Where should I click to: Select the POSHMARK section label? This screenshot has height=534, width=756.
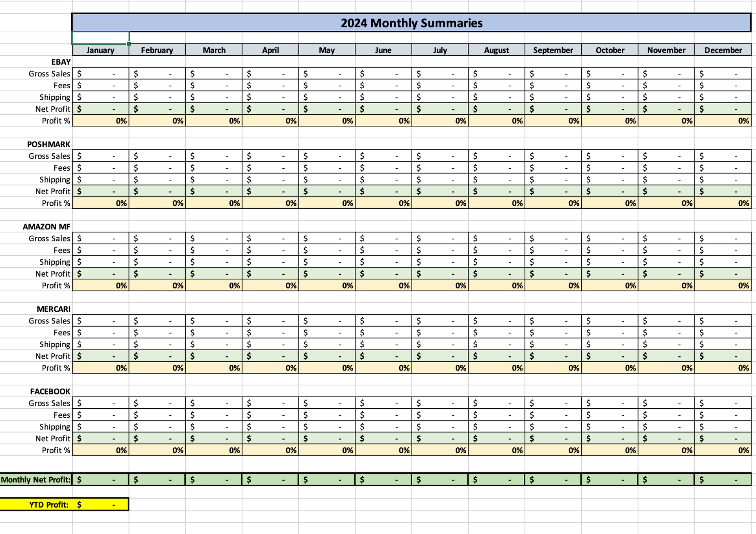(x=49, y=144)
